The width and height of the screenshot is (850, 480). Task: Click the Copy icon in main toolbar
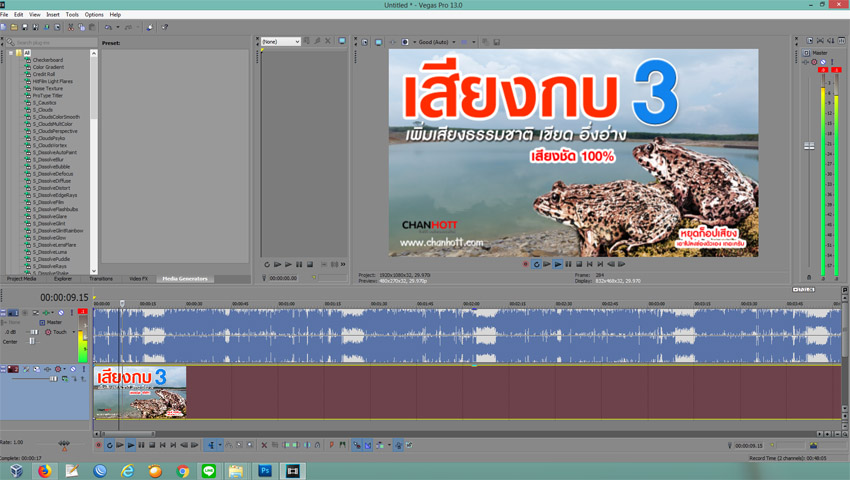(81, 27)
